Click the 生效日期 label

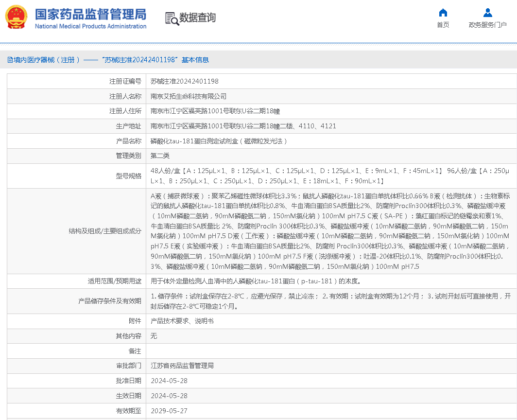pos(129,396)
